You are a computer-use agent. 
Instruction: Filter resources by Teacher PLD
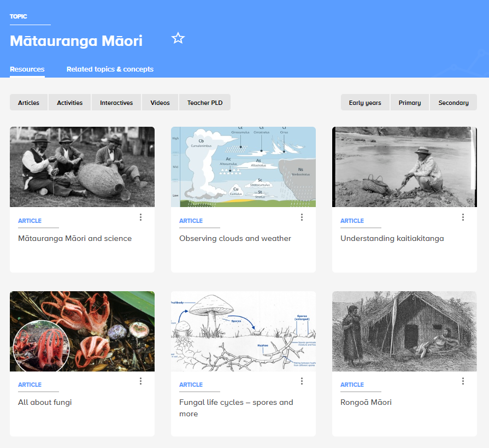[205, 103]
